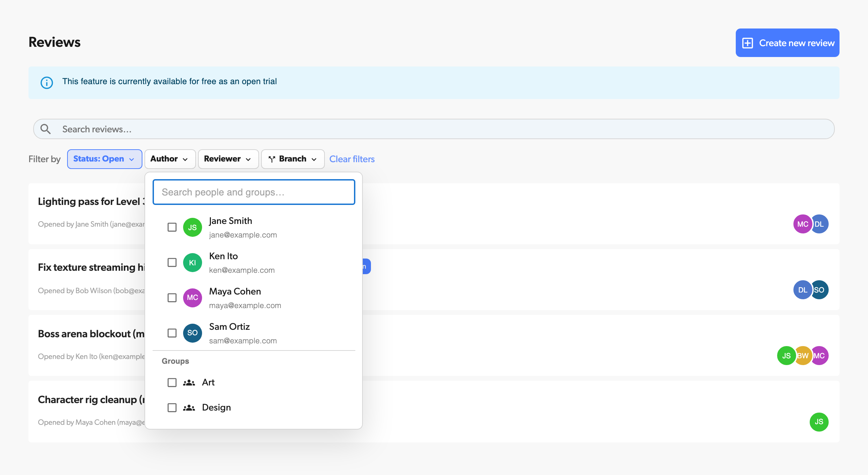
Task: Click the Groups section heading
Action: (175, 361)
